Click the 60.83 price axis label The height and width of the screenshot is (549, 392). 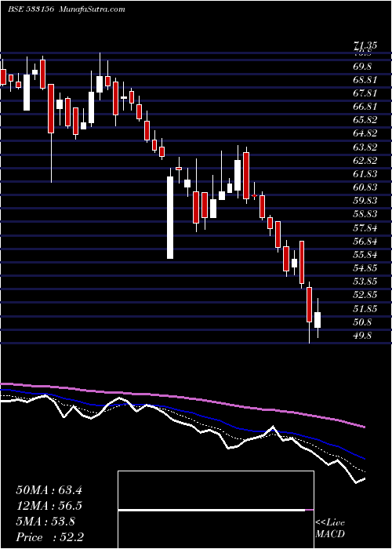tap(365, 187)
